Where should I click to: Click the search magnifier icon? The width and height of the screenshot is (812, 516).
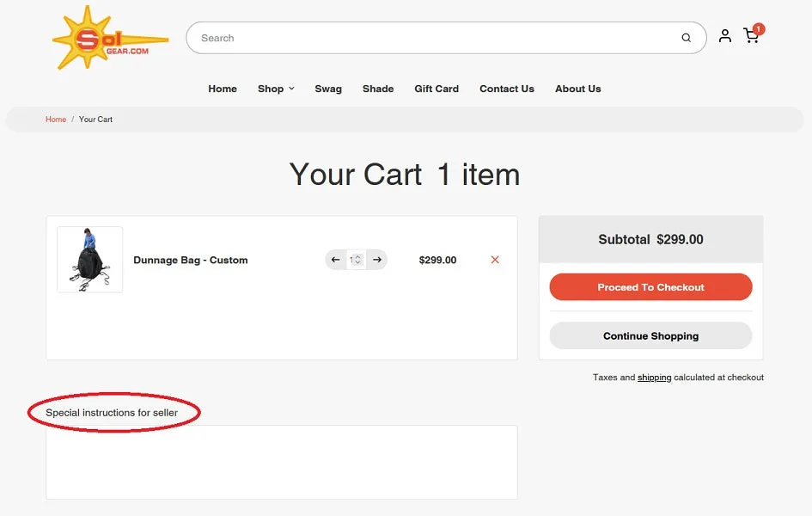687,38
